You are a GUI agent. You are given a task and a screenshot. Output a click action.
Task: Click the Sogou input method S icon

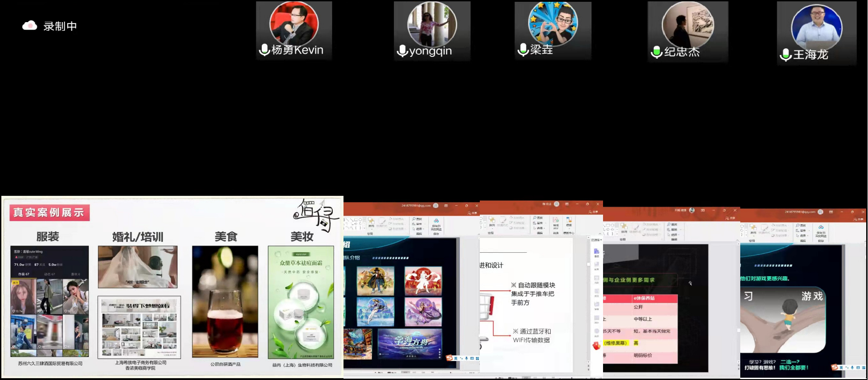click(x=449, y=358)
